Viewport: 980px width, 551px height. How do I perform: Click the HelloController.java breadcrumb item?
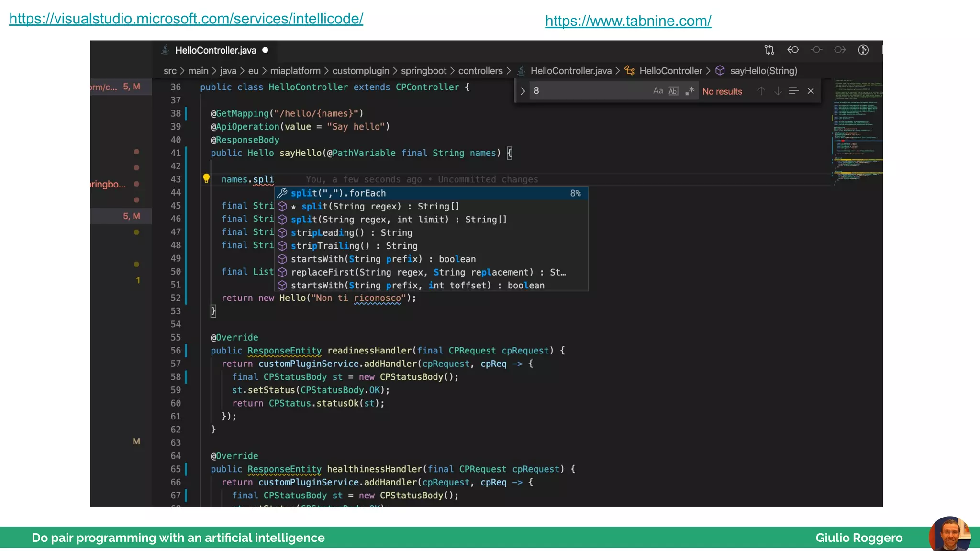pyautogui.click(x=571, y=71)
